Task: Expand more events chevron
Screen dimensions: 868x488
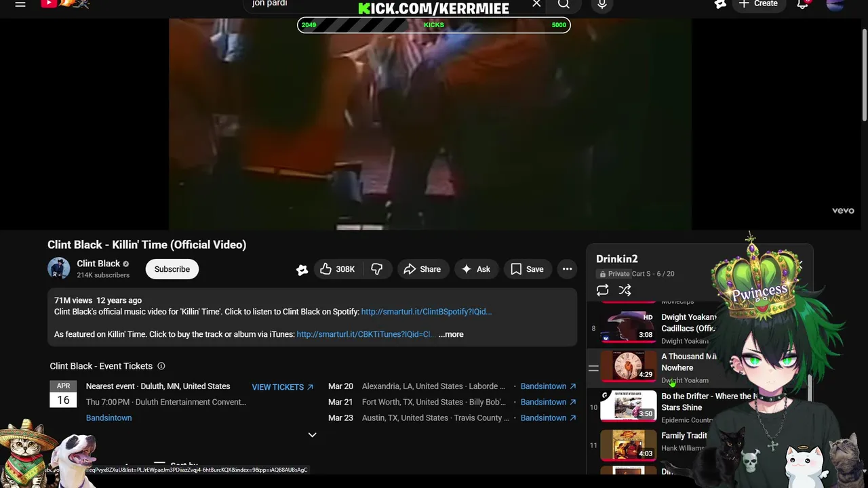Action: [313, 434]
